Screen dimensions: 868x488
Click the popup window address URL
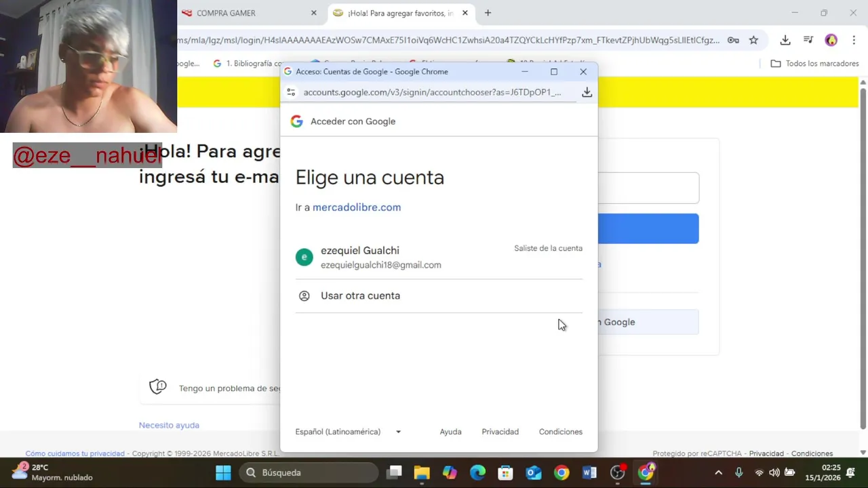click(432, 92)
